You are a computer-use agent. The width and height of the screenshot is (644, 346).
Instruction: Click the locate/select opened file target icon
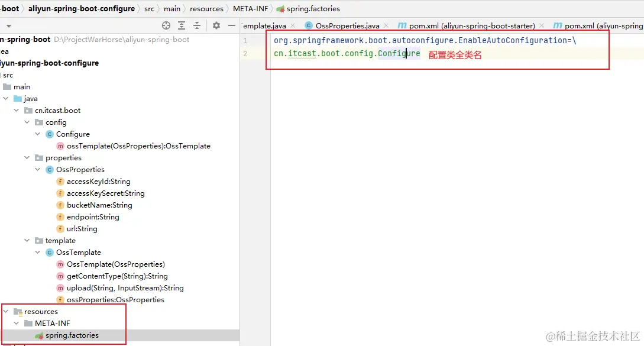point(166,25)
